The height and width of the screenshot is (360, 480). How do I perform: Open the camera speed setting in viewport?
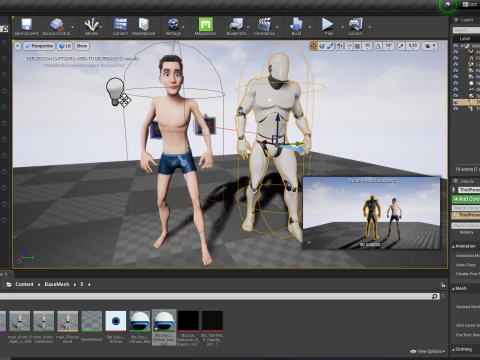[430, 46]
